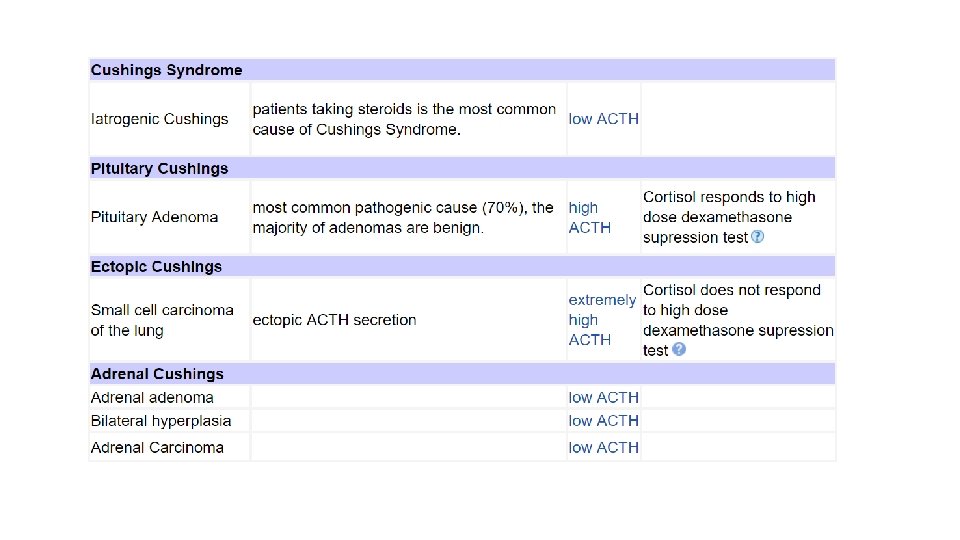Select the 'Adrenal Cushings' section header
Screen dimensions: 960x540
tap(158, 374)
